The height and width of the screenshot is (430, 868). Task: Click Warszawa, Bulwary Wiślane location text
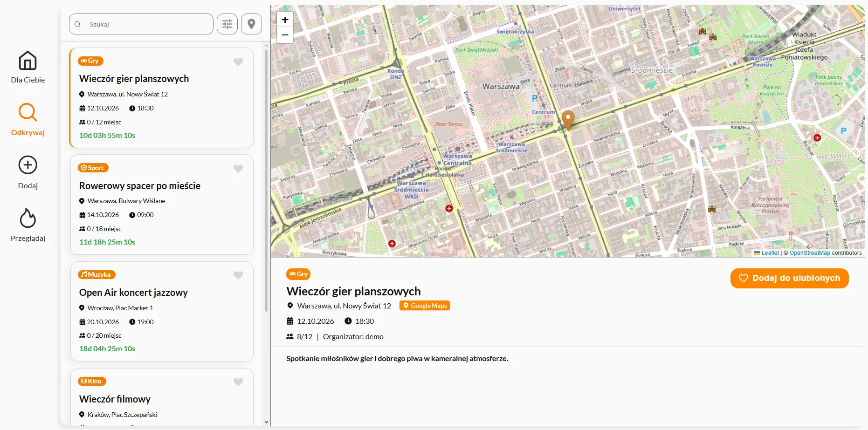click(x=126, y=201)
